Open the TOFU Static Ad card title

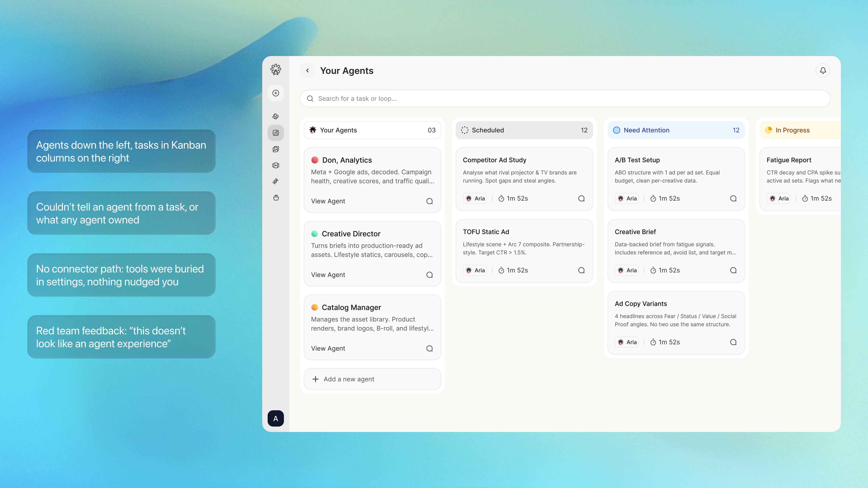click(x=486, y=232)
